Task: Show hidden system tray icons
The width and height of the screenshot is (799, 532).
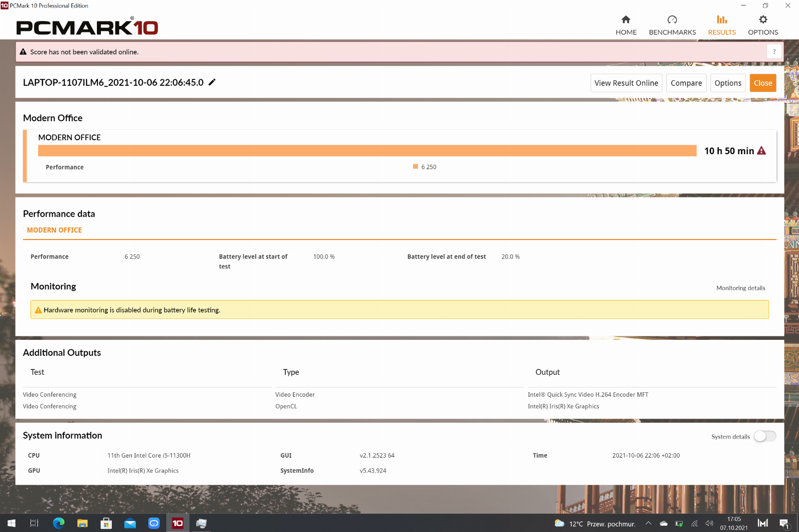Action: pyautogui.click(x=648, y=524)
